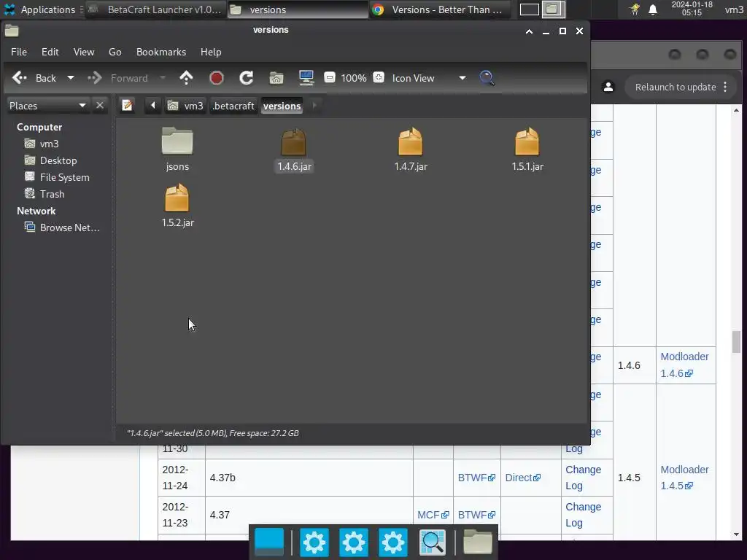Click the path bar right scroll arrow
Viewport: 747px width, 560px height.
coord(314,105)
